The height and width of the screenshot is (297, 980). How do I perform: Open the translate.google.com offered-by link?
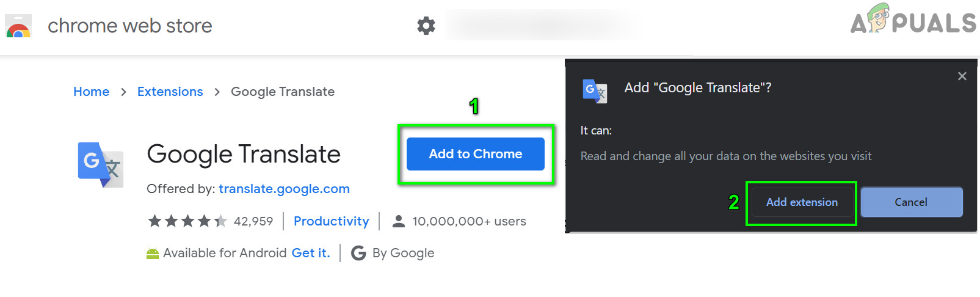pos(284,189)
